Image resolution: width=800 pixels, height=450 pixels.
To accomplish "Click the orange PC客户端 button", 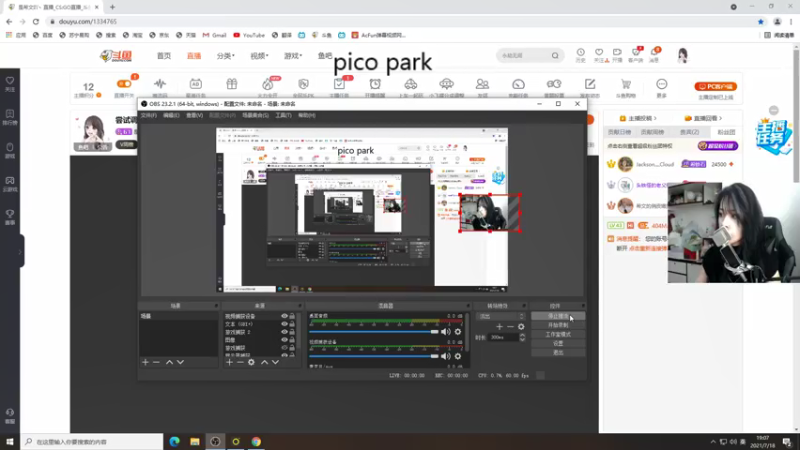I will (715, 87).
